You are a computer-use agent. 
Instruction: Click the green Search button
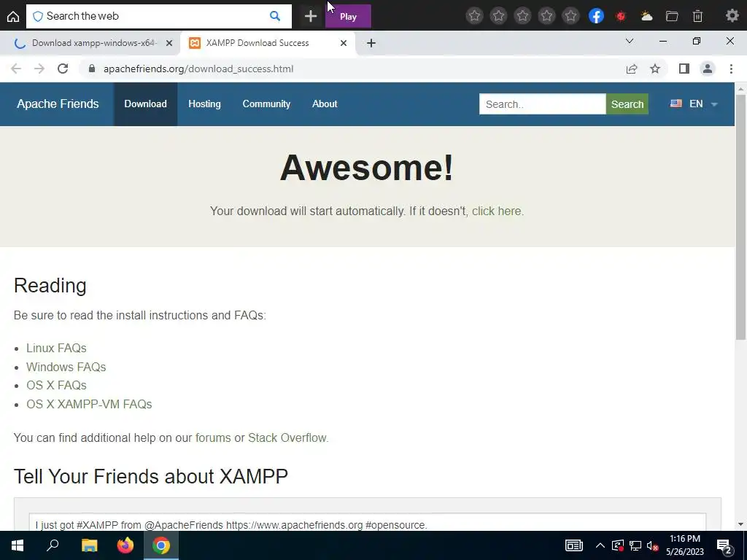(x=627, y=104)
